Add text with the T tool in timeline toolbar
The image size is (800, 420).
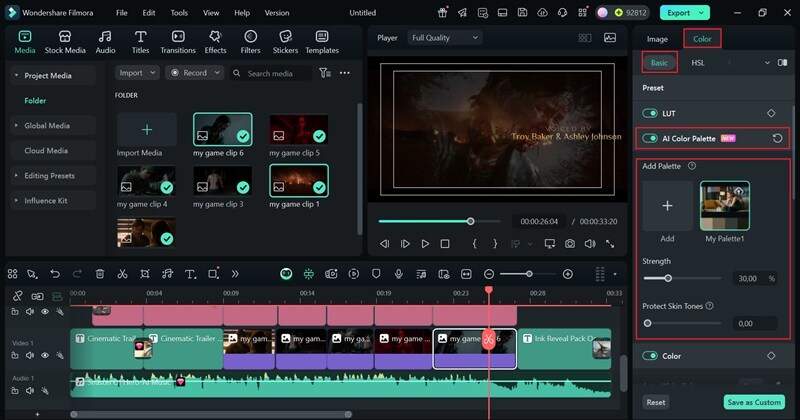pos(190,274)
